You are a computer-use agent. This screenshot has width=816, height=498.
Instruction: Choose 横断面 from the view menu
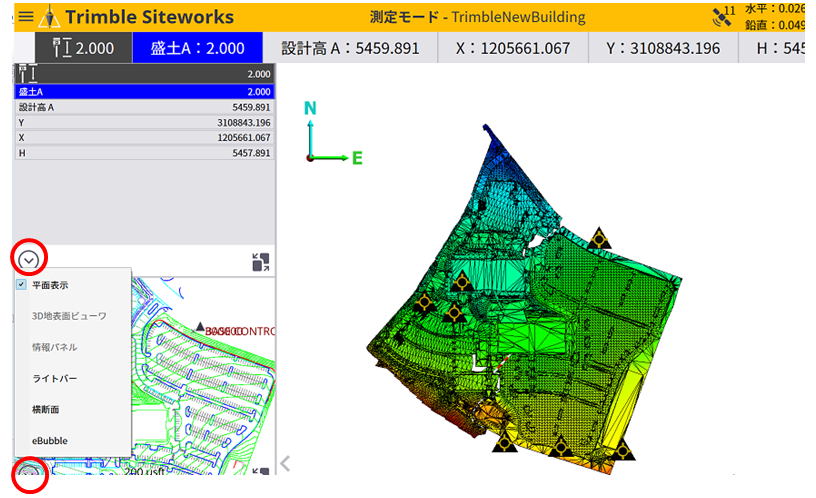[x=46, y=409]
